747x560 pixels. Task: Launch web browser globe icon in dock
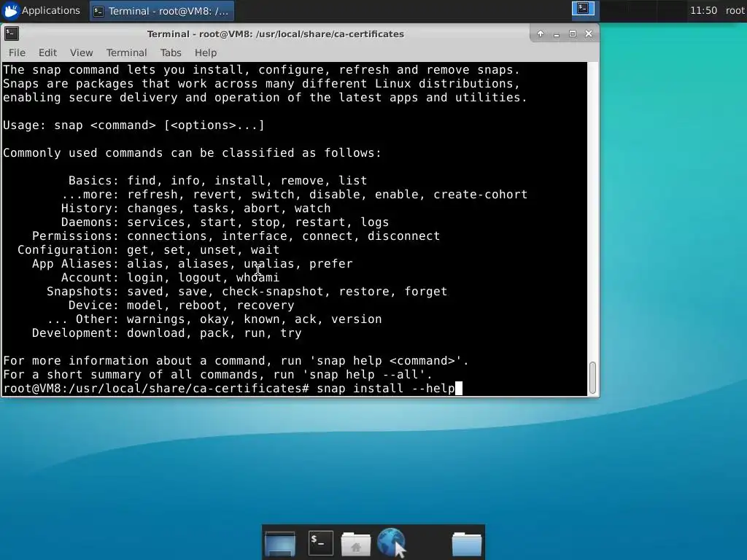[392, 542]
